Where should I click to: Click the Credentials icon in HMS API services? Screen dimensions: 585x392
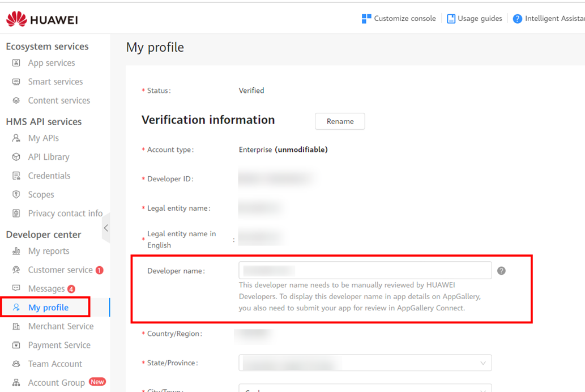16,176
